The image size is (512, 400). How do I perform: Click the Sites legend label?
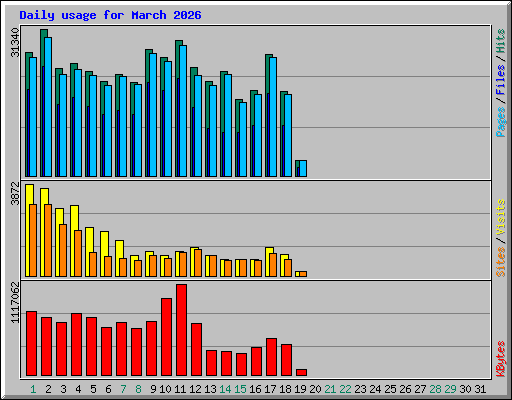pyautogui.click(x=500, y=262)
